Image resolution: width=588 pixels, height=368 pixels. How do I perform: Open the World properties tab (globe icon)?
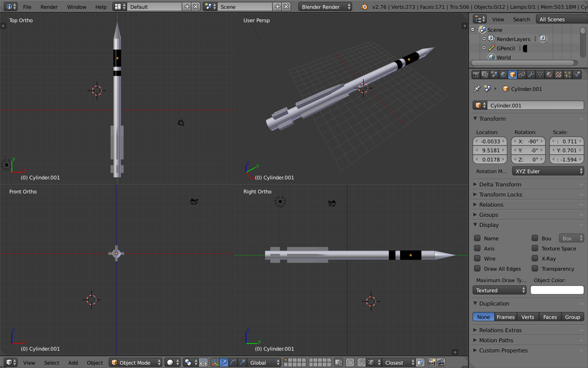503,75
